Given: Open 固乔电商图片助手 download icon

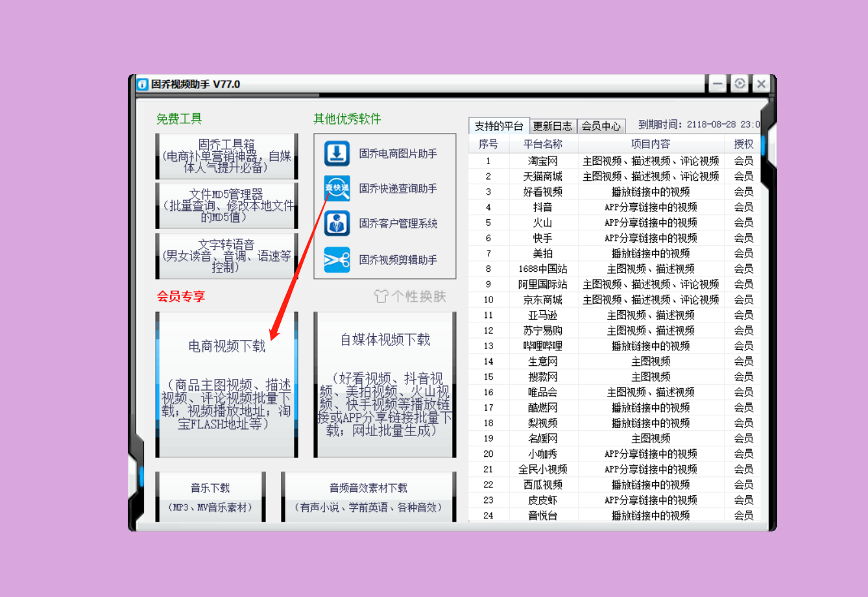Looking at the screenshot, I should (x=337, y=154).
